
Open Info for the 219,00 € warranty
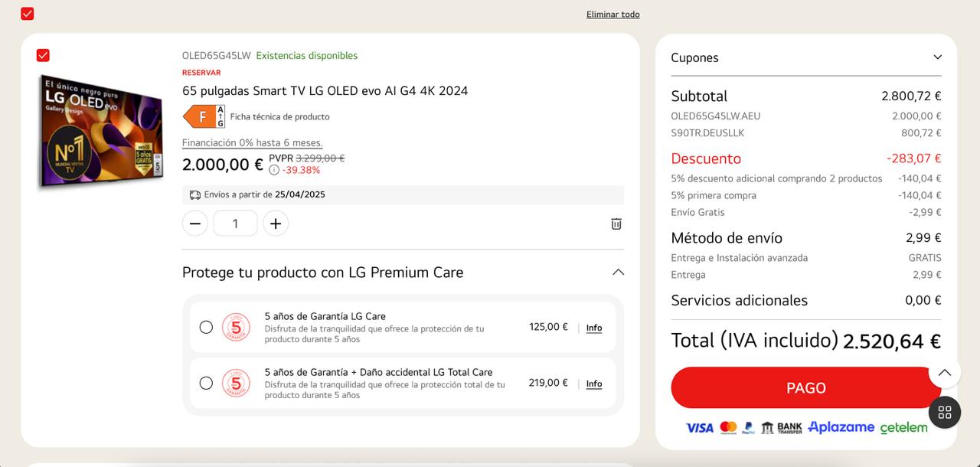594,384
